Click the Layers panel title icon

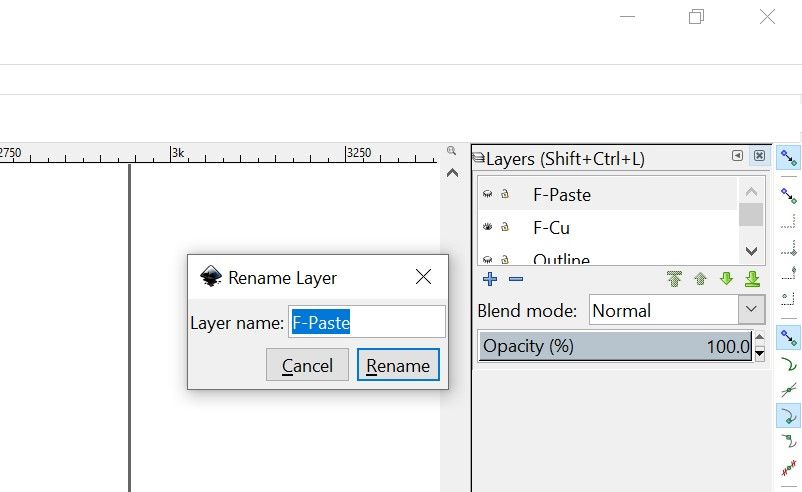(x=479, y=158)
